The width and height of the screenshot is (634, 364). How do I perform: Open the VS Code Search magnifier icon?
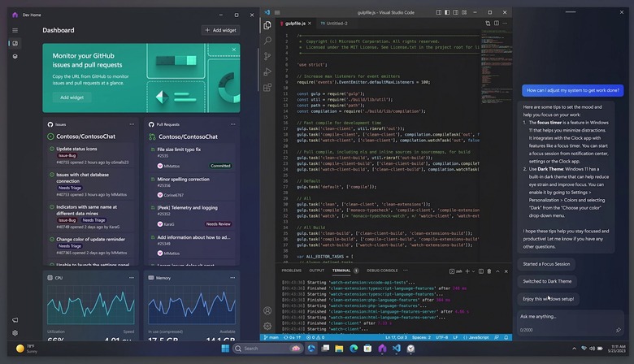tap(267, 41)
